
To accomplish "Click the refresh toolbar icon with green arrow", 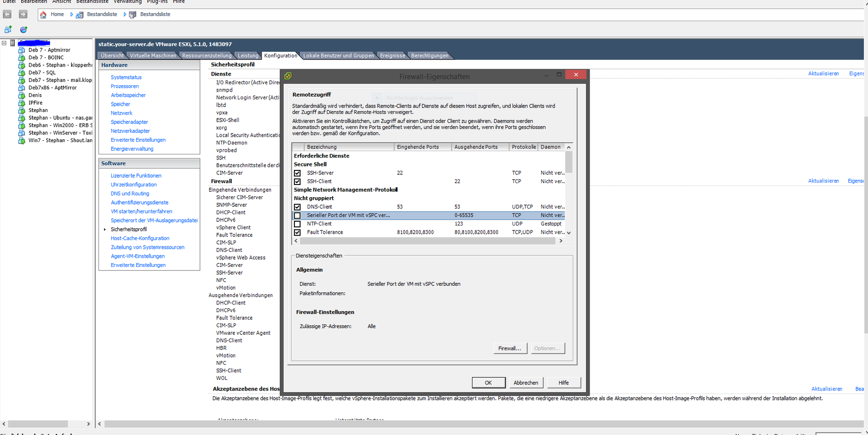I will [23, 30].
